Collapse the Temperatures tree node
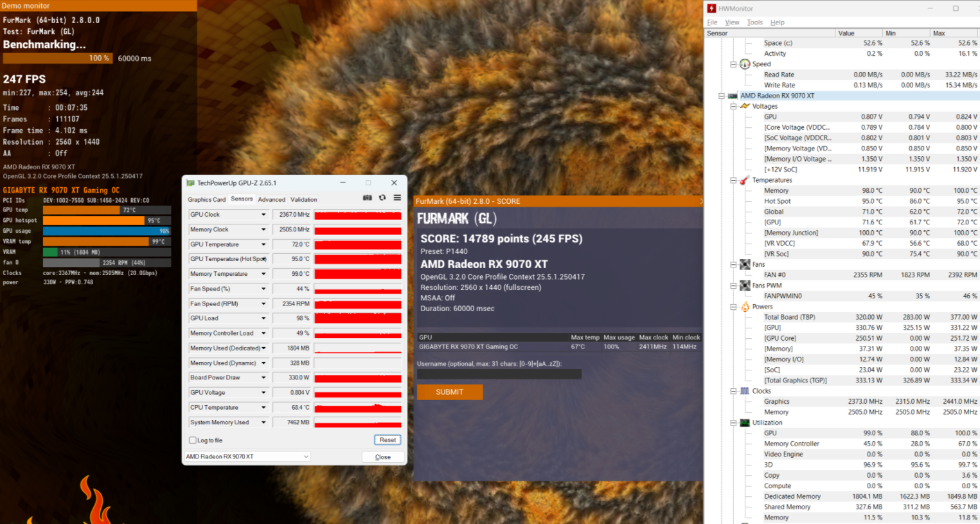980x524 pixels. tap(733, 180)
